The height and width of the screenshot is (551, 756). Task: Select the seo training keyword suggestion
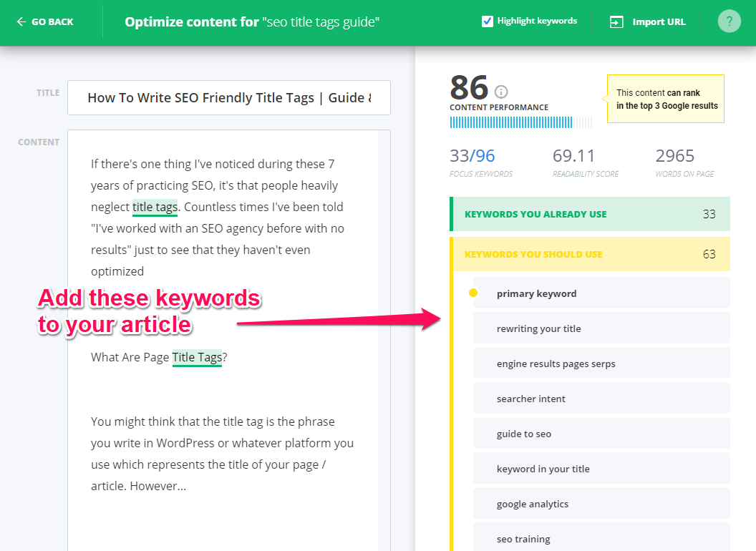click(x=601, y=538)
